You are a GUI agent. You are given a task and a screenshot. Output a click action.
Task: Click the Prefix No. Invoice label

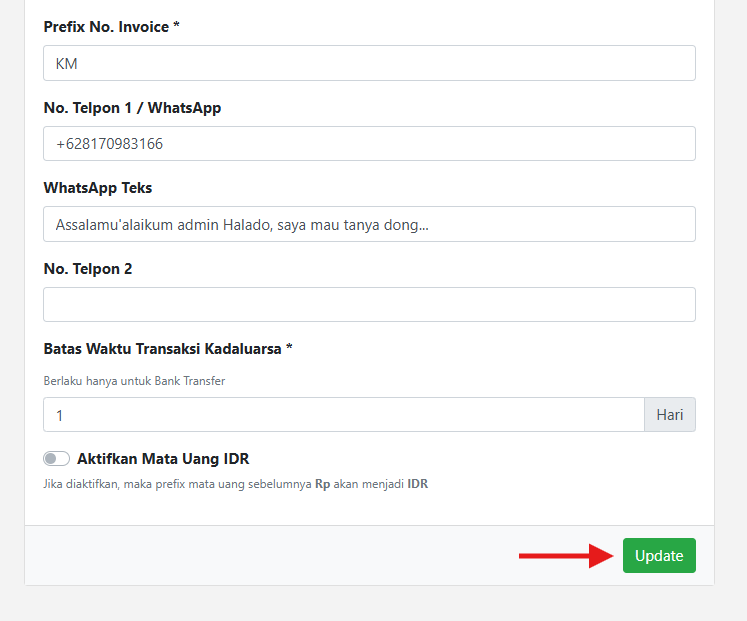point(111,27)
